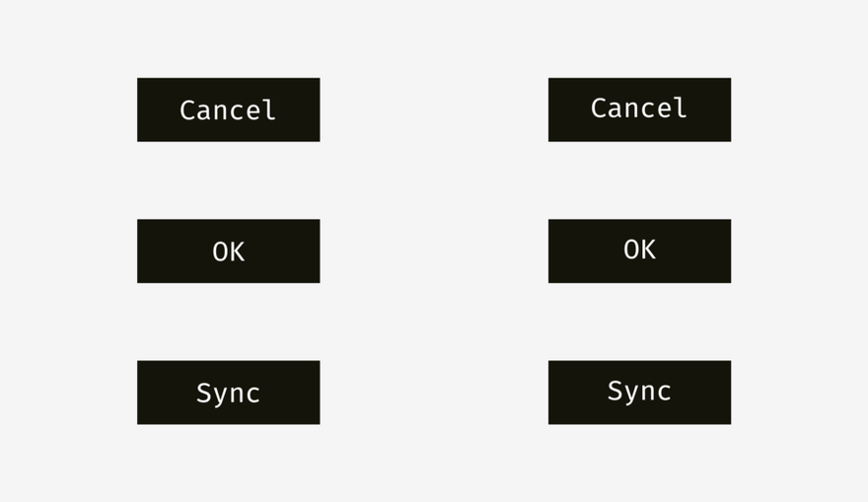This screenshot has width=868, height=502.
Task: Confirm with the right-hand OK button
Action: coord(639,251)
